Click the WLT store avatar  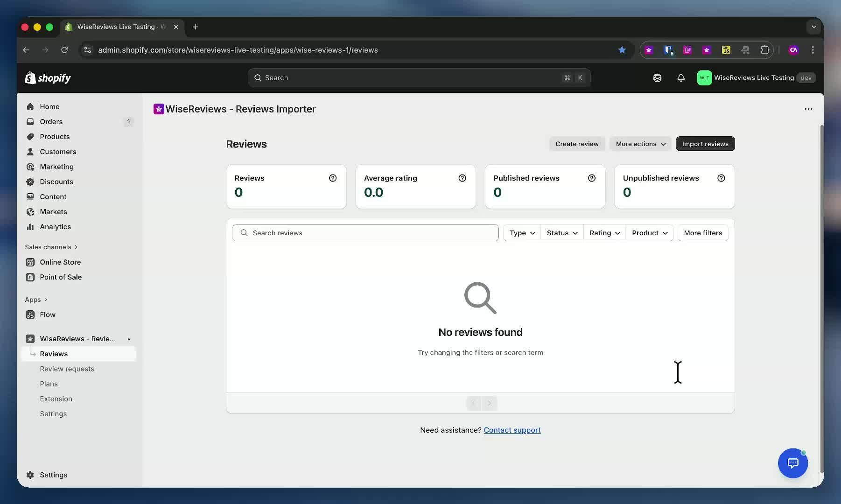[704, 78]
